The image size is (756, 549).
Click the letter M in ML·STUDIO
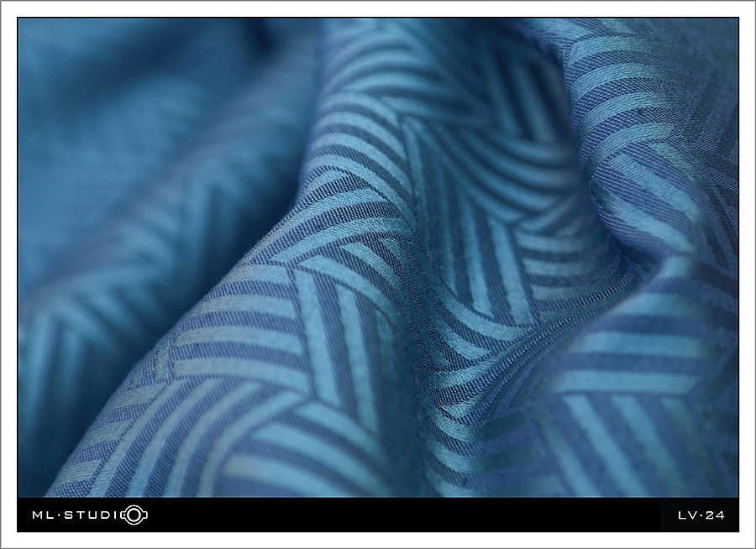pos(38,515)
